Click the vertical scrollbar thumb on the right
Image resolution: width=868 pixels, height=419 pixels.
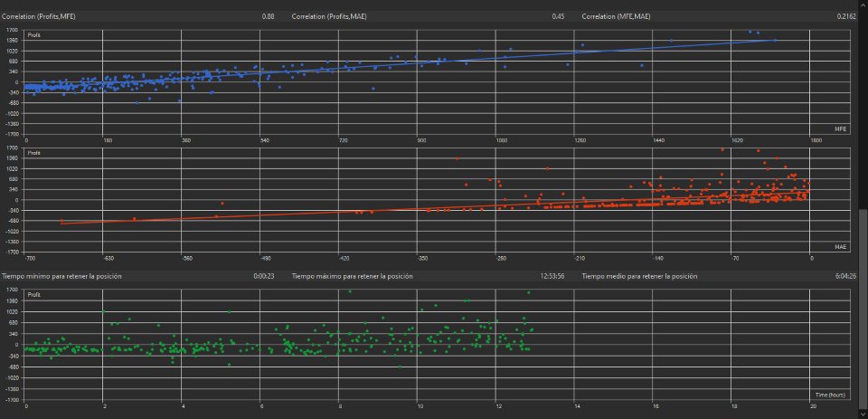point(863,309)
